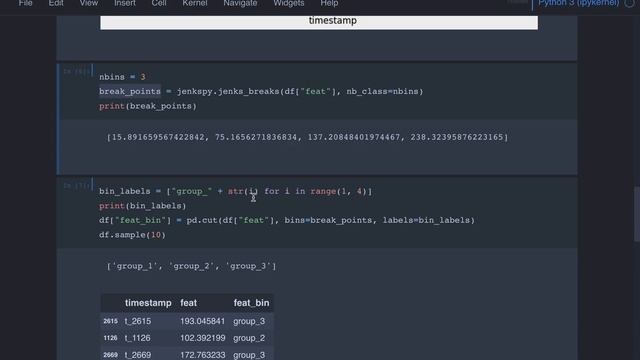Click value 193.045841 in the table
Screen dimensions: 640x360
pos(202,321)
